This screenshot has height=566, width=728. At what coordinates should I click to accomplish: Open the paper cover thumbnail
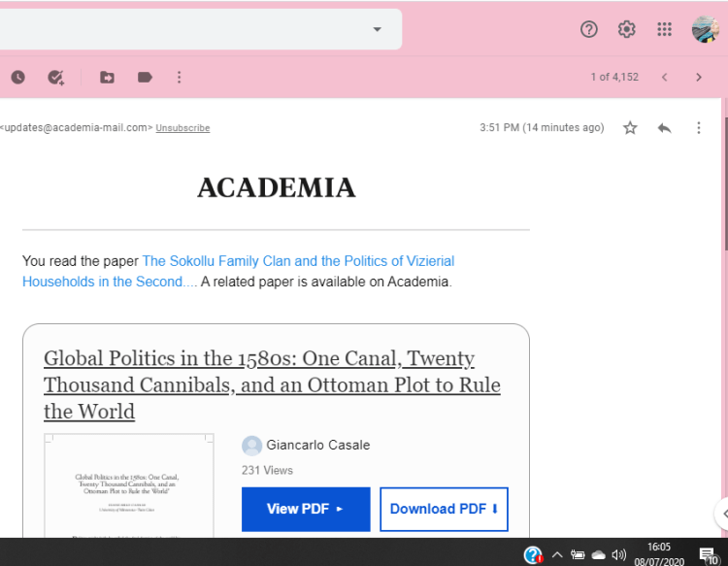129,485
